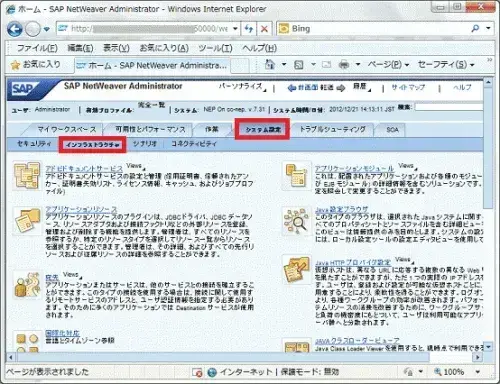Click the right navigation arrow icon

tap(341, 88)
